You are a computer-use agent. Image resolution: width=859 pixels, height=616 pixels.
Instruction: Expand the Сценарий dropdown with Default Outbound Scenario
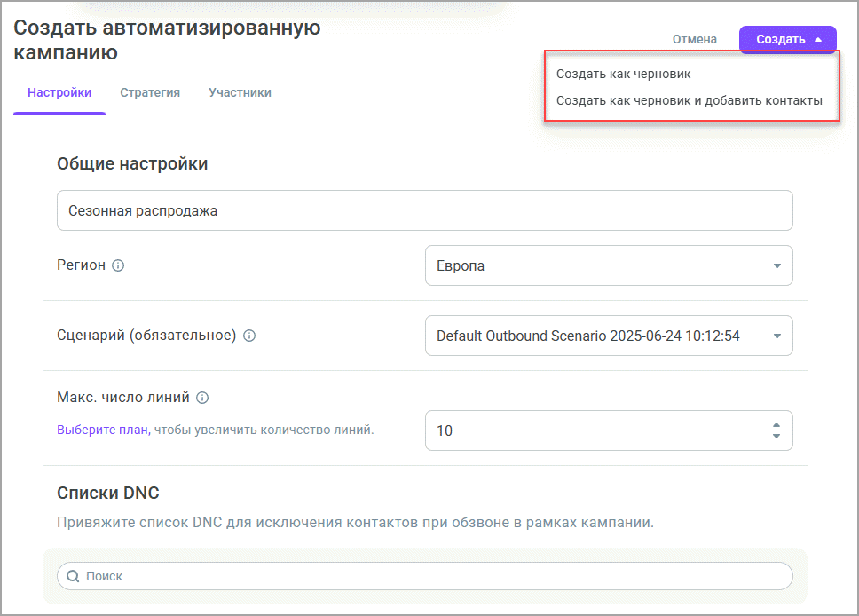point(609,336)
